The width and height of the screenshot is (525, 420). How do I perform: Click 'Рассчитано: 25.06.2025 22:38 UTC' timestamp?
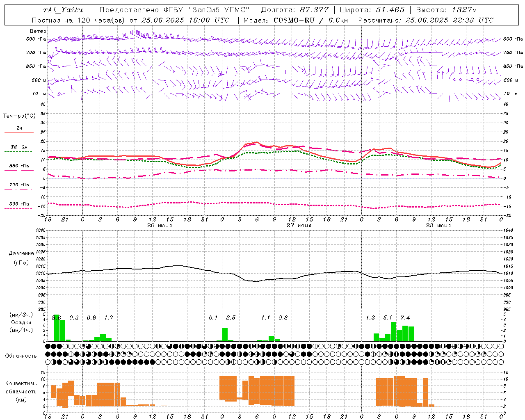coord(426,20)
